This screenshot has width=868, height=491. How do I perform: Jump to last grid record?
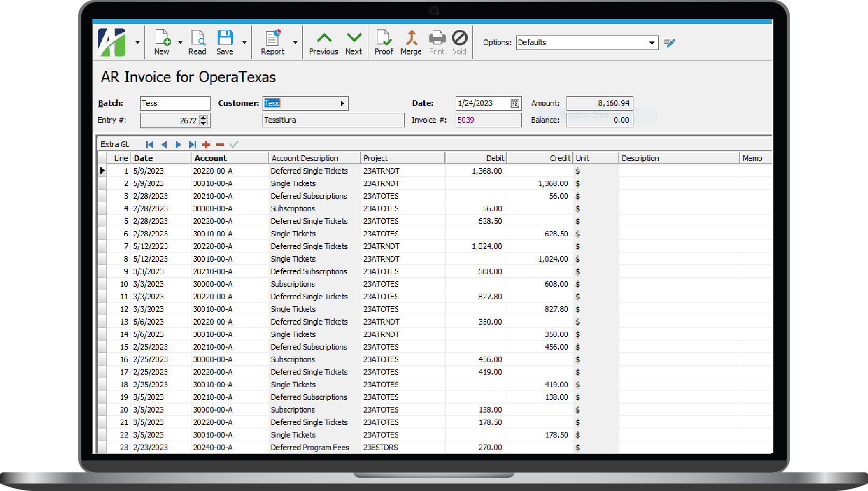[x=192, y=144]
